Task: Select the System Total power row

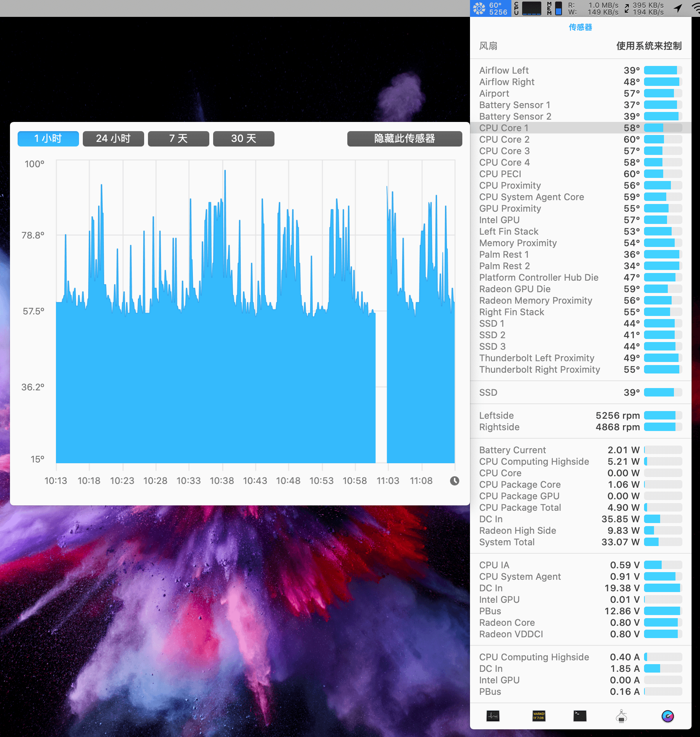Action: [581, 542]
